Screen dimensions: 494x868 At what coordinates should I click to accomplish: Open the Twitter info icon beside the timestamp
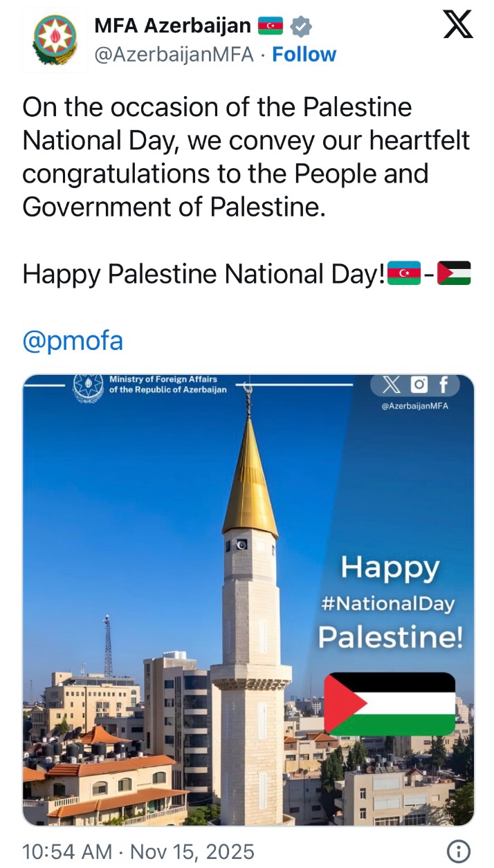pyautogui.click(x=459, y=851)
